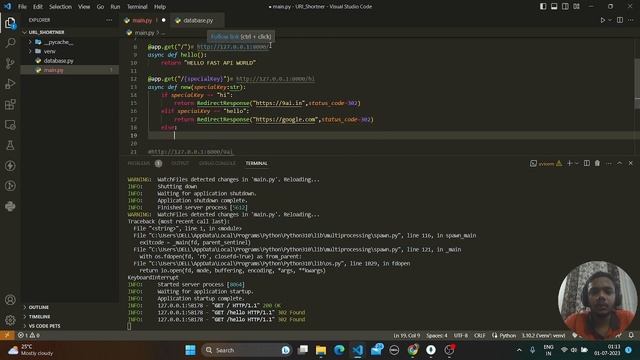Image resolution: width=640 pixels, height=360 pixels.
Task: Kill the terminal with trash icon
Action: [597, 163]
